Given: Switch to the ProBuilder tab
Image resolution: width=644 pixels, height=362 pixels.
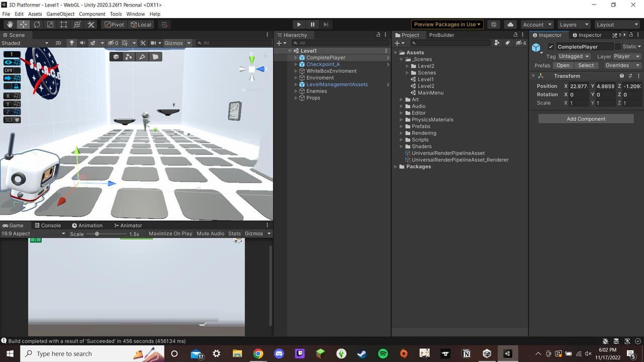Looking at the screenshot, I should 441,35.
